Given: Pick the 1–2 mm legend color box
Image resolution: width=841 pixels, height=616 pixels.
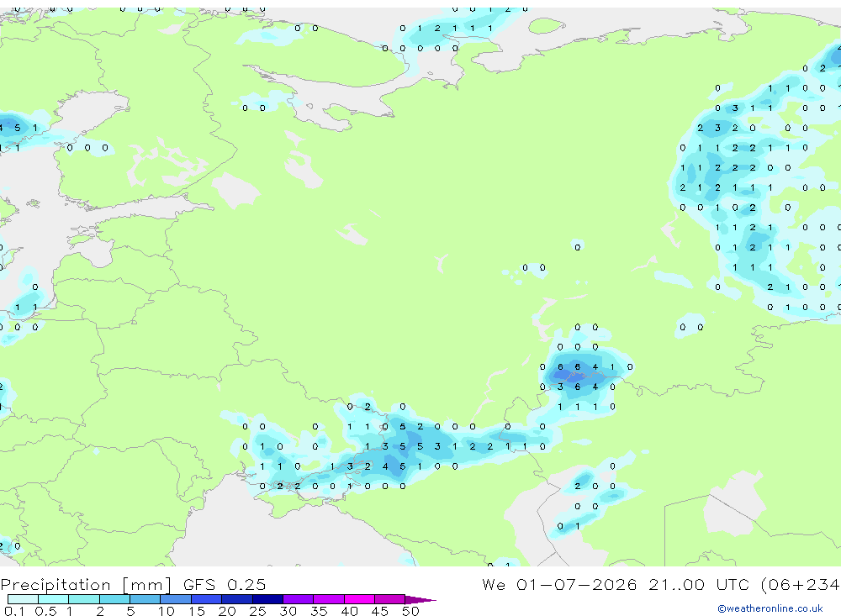Looking at the screenshot, I should point(84,599).
